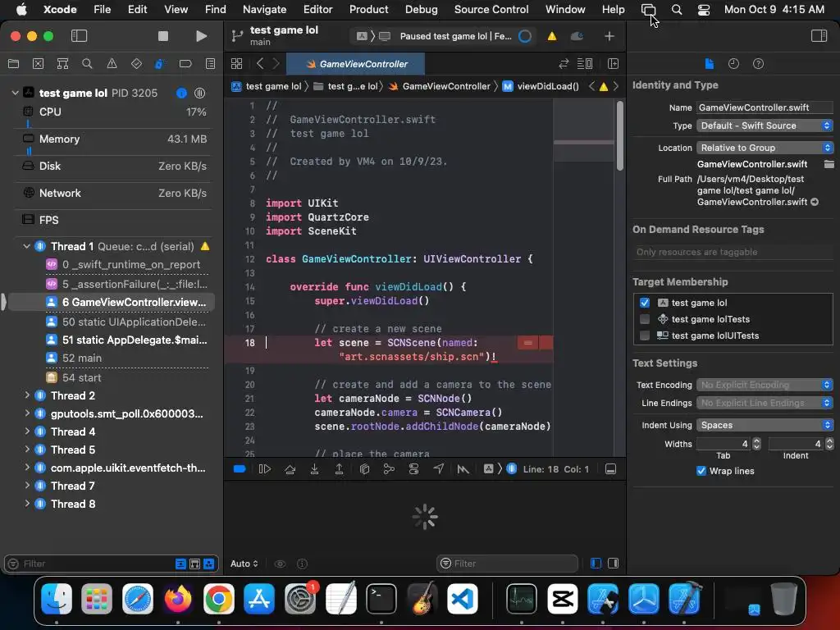The width and height of the screenshot is (840, 630).
Task: Reveal full path in Finder arrow
Action: click(815, 202)
